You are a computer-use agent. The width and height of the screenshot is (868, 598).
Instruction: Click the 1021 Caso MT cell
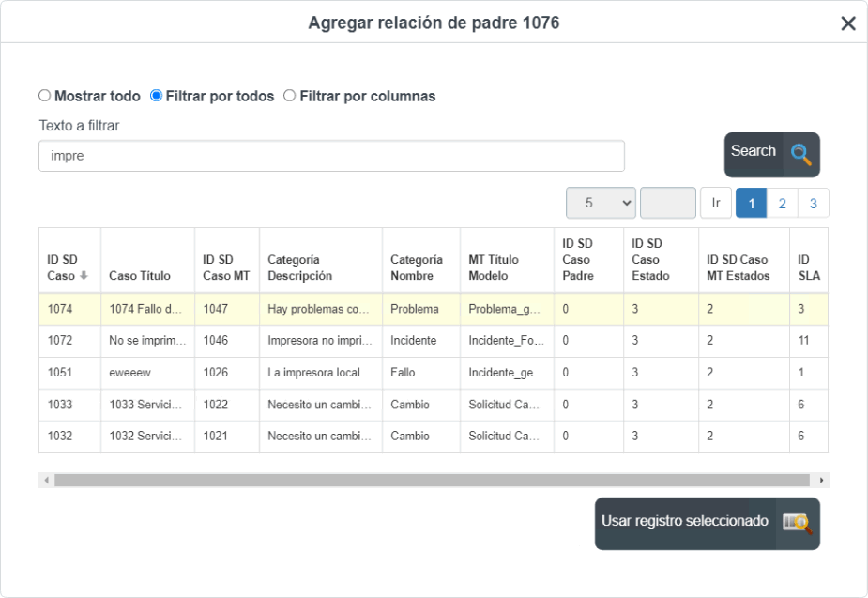click(x=227, y=437)
